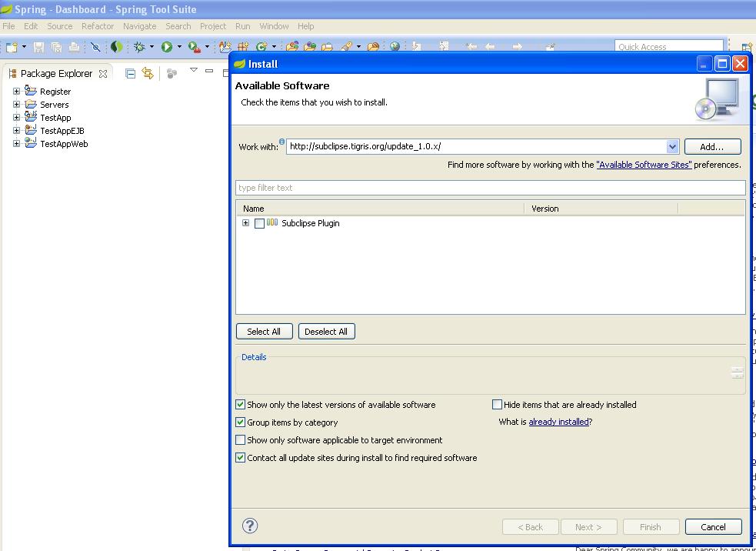The image size is (756, 551).
Task: Open the Work with dropdown arrow
Action: [x=672, y=146]
